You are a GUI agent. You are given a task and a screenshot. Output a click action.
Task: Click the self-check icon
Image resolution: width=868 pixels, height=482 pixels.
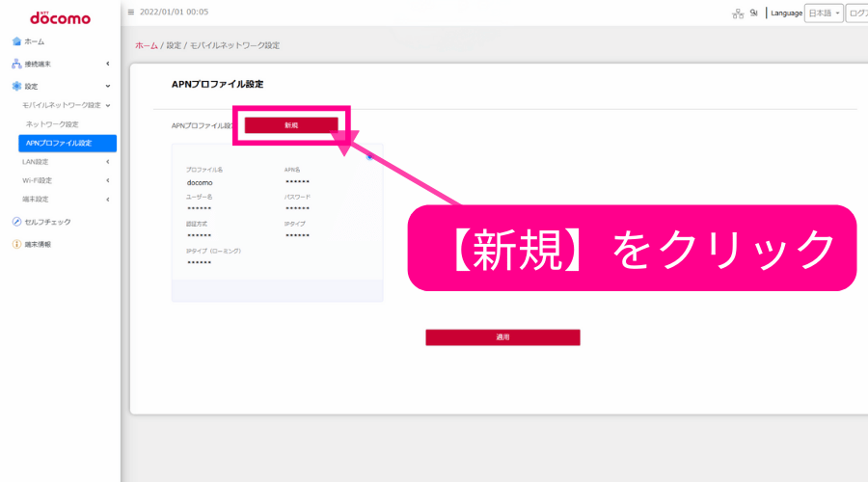coord(16,222)
